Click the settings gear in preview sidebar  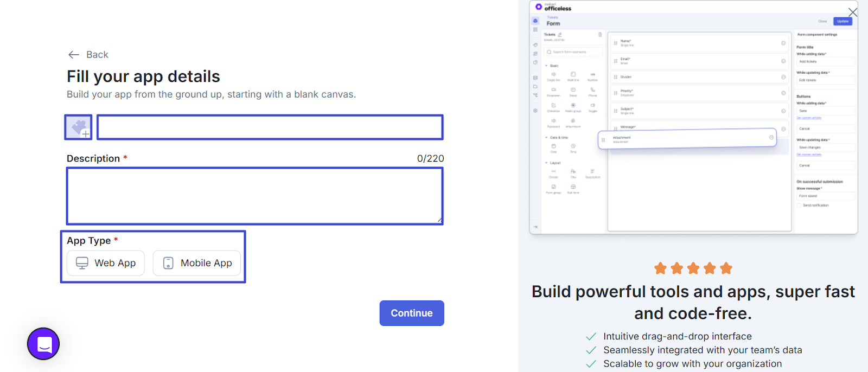[x=535, y=111]
